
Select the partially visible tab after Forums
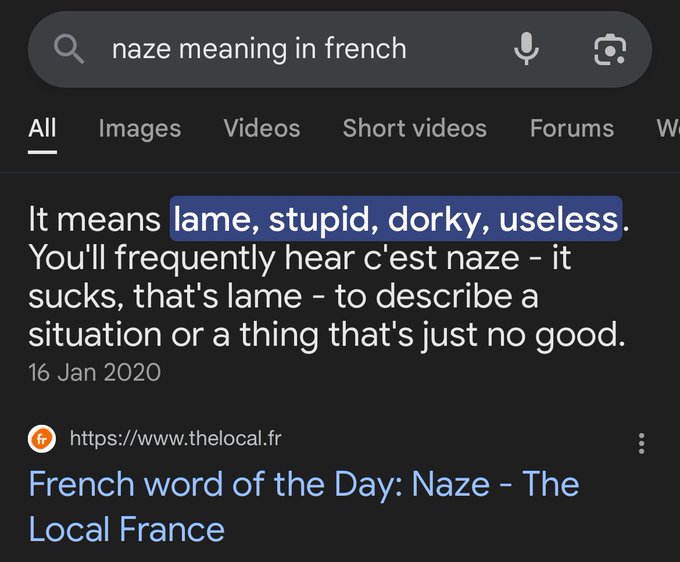(x=666, y=128)
